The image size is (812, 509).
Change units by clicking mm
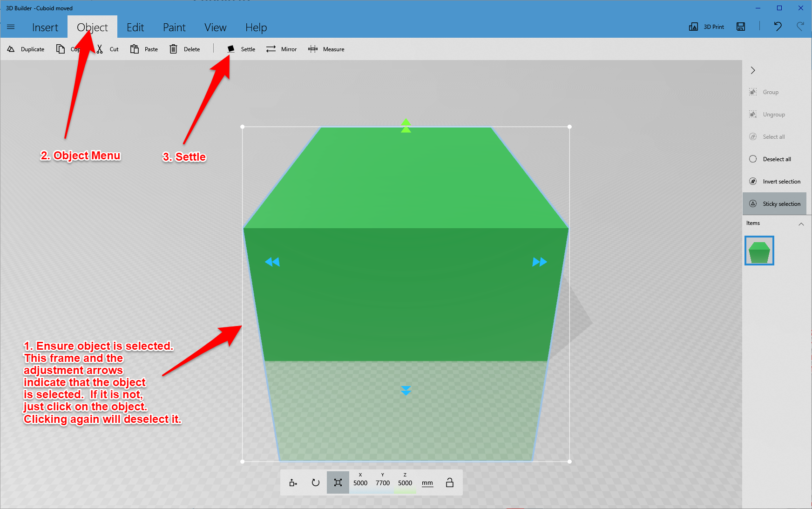coord(427,483)
